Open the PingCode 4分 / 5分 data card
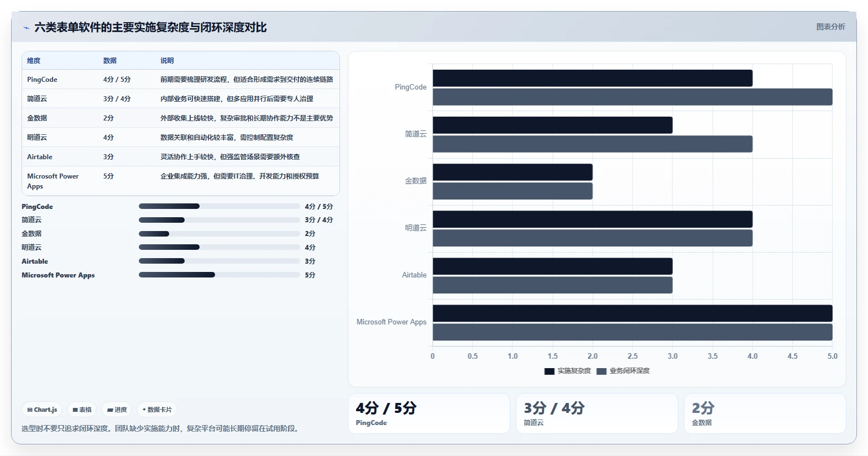 [429, 413]
